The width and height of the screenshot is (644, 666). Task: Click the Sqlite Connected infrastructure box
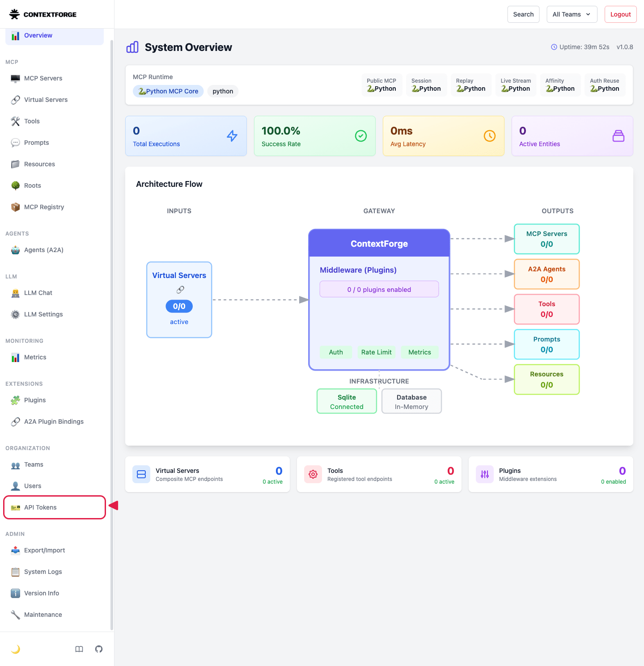coord(347,401)
